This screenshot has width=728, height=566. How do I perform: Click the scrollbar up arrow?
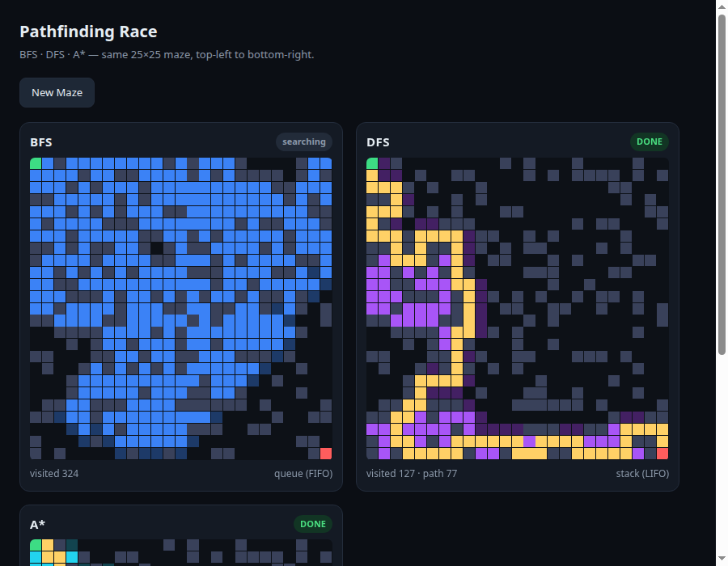click(x=722, y=6)
